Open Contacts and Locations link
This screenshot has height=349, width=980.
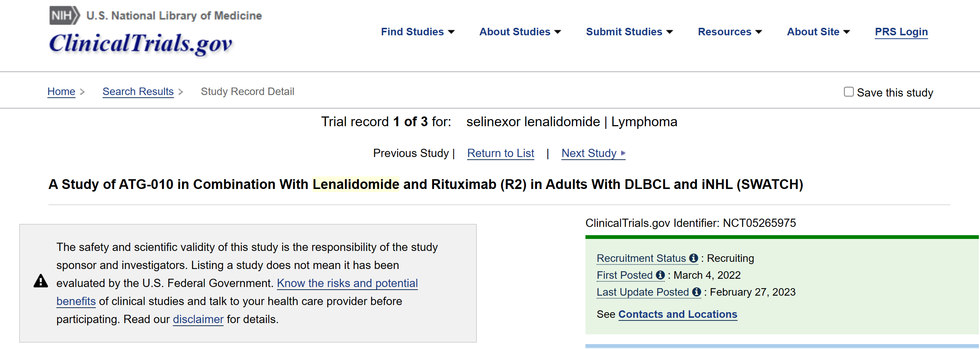(678, 314)
